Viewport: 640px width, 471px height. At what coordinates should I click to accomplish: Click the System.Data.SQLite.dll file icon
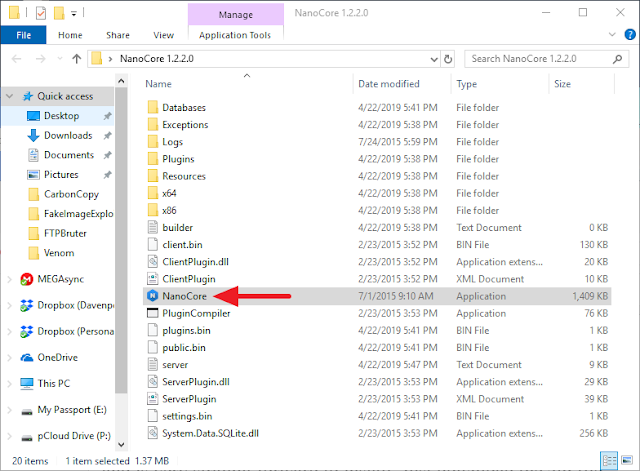coord(152,433)
